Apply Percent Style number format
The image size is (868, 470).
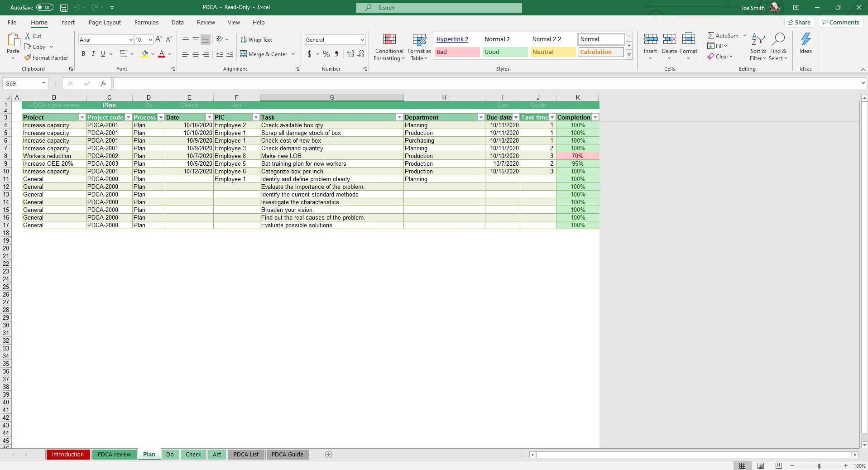coord(326,54)
